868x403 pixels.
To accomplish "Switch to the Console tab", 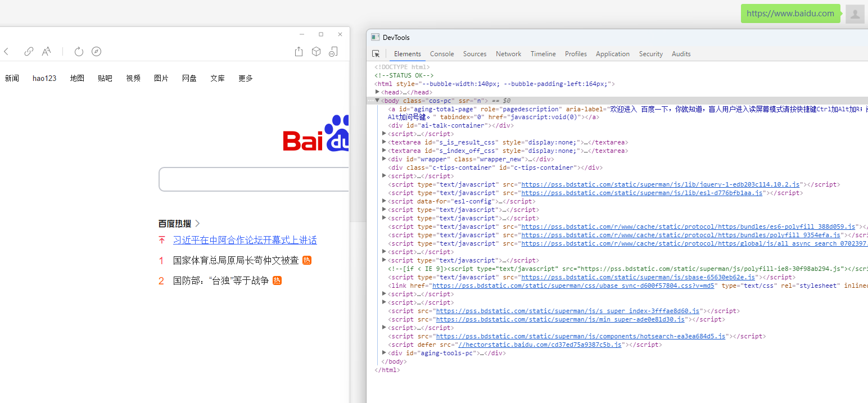I will pos(442,54).
